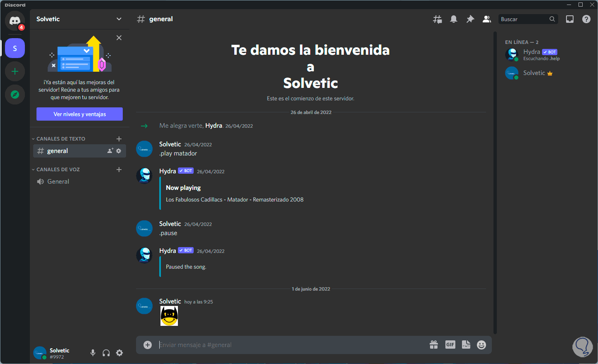The width and height of the screenshot is (598, 364).
Task: Attach file with plus button in message bar
Action: coord(148,345)
